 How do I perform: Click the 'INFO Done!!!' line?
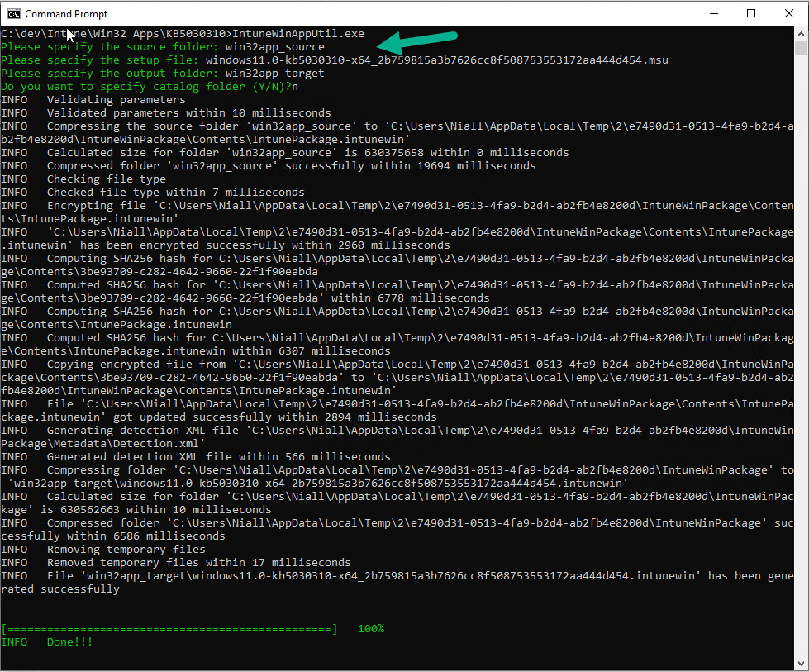(47, 642)
